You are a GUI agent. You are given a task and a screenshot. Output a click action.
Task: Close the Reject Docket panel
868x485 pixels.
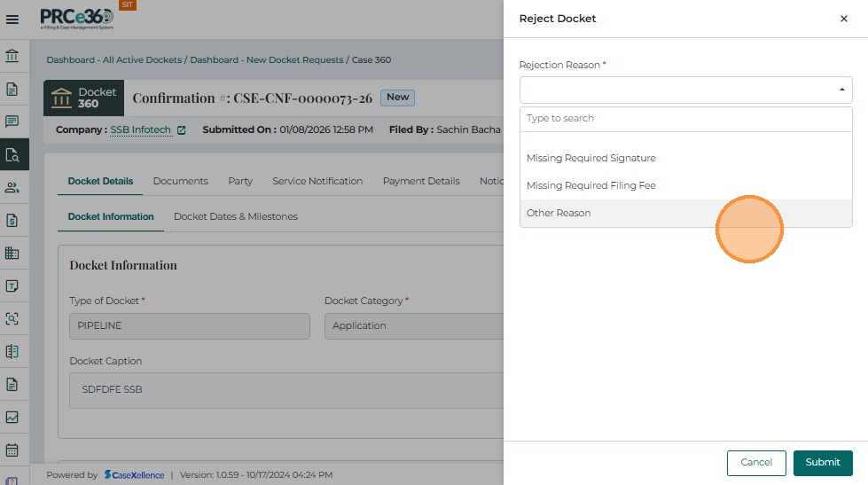pyautogui.click(x=843, y=19)
